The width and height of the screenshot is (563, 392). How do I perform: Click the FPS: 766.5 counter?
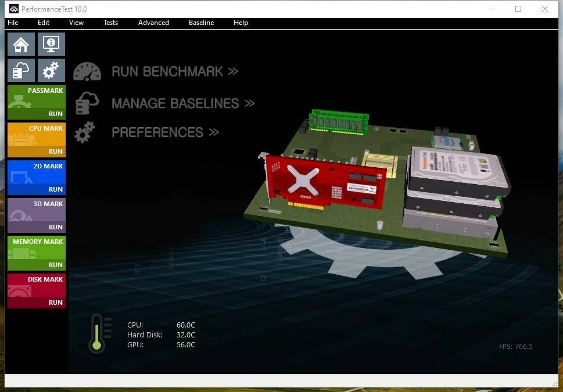515,346
